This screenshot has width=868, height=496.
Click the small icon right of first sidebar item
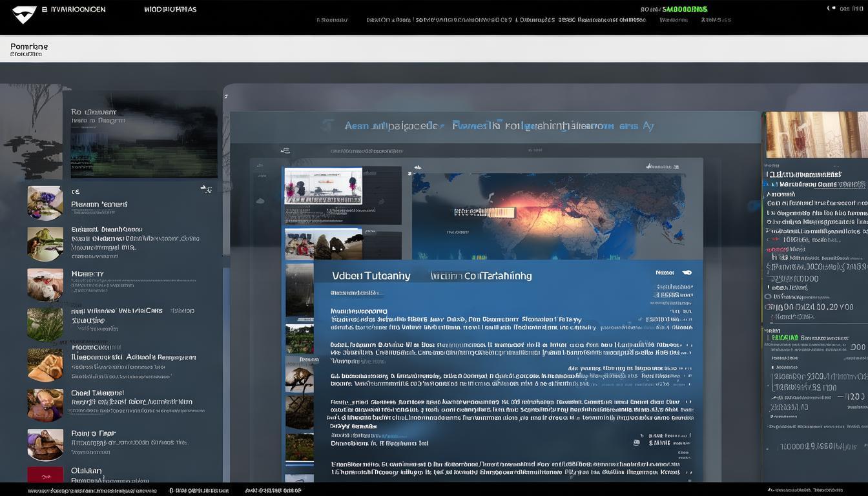[x=206, y=189]
